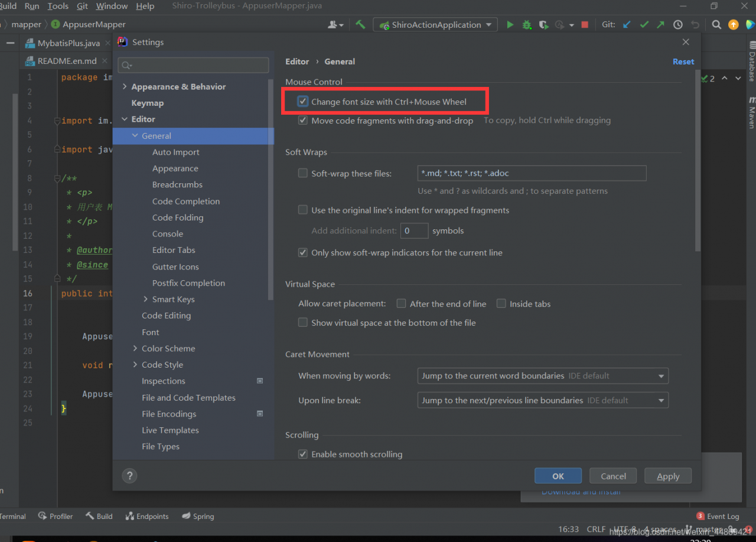Click the user account icon in the toolbar
Viewport: 756px width, 542px height.
[x=335, y=25]
